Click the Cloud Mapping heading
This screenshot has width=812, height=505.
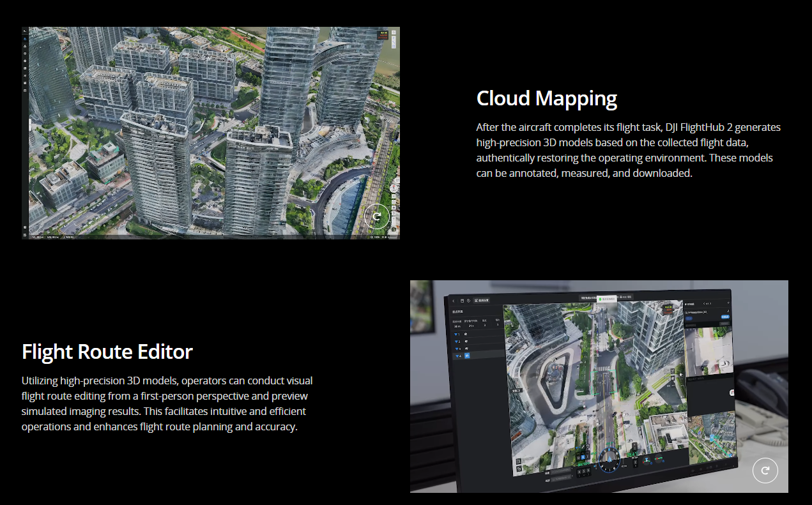(x=547, y=98)
